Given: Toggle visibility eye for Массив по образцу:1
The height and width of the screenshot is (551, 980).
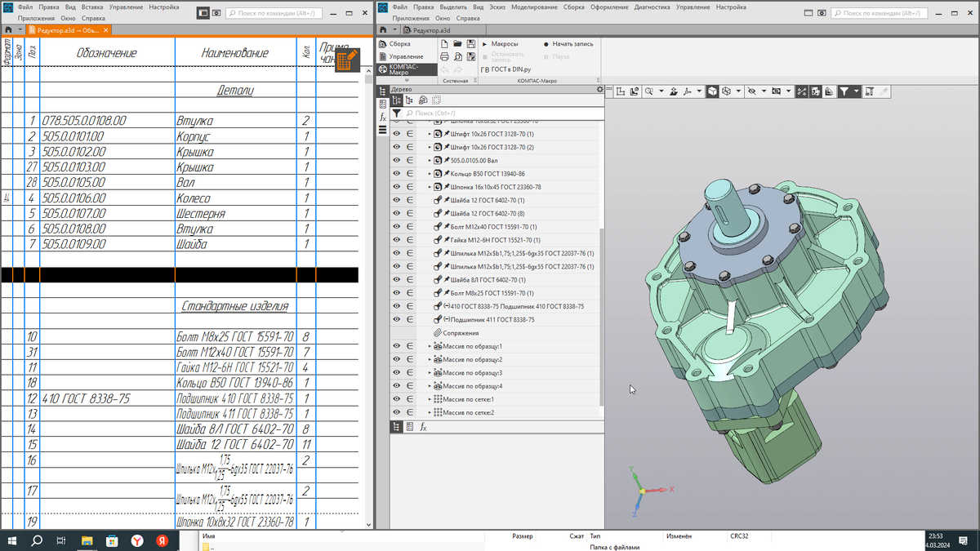Looking at the screenshot, I should point(397,346).
